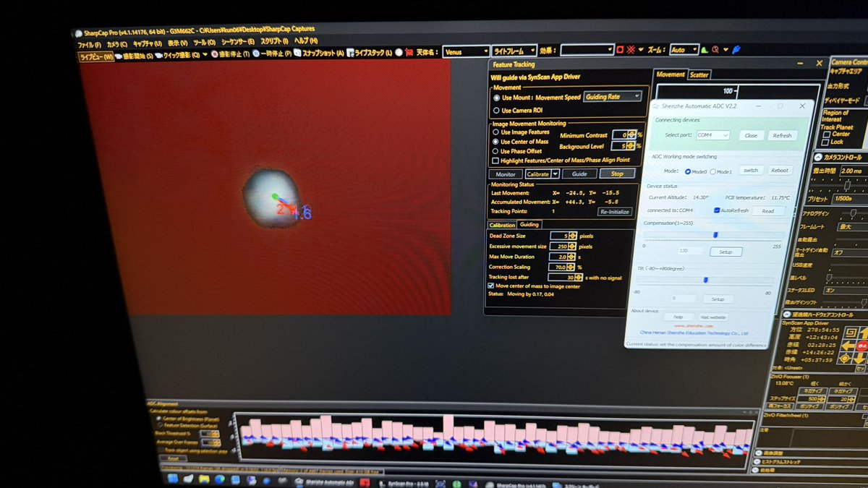Click the Compensation (1~255) slider
Screen dimensions: 868x488
tap(712, 235)
